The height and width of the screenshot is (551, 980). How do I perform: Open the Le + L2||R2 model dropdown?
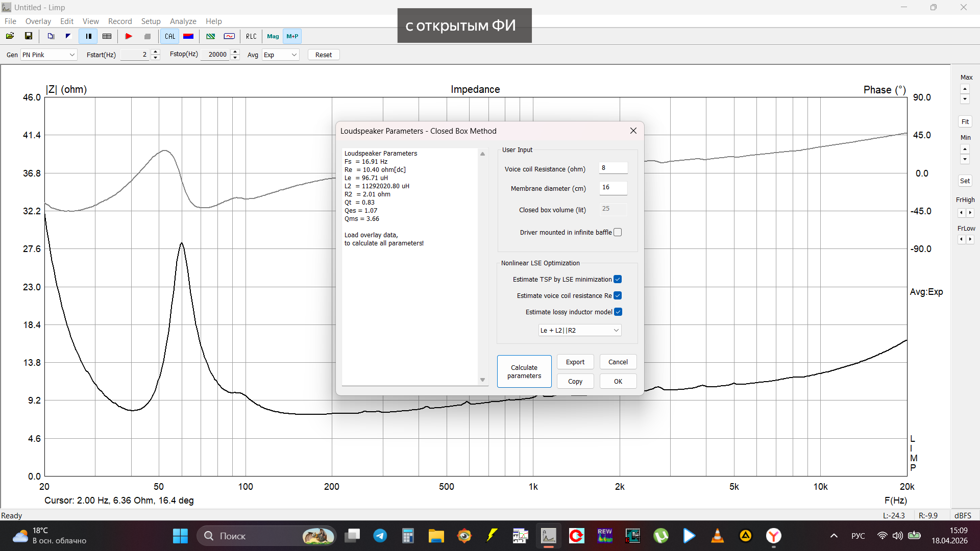coord(580,330)
